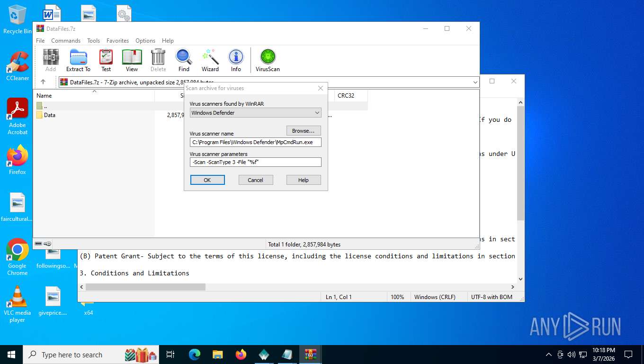Open the Recycle Bin desktop icon

click(18, 19)
